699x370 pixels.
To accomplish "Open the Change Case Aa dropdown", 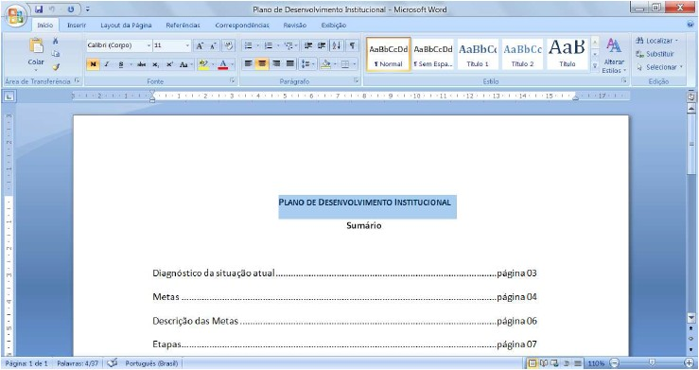I will point(185,65).
